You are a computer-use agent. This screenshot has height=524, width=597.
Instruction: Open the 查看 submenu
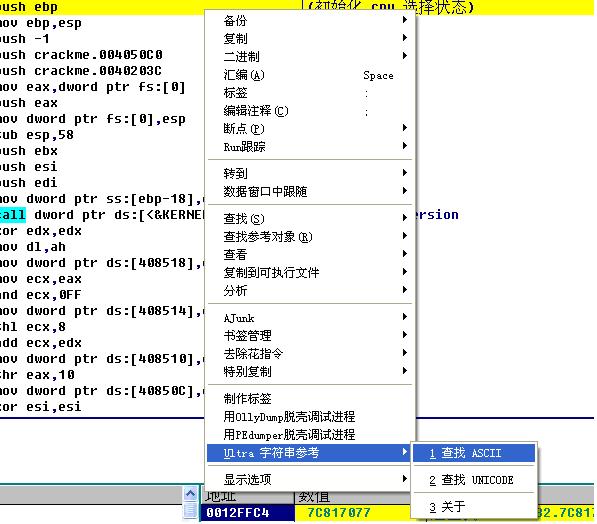(x=310, y=254)
